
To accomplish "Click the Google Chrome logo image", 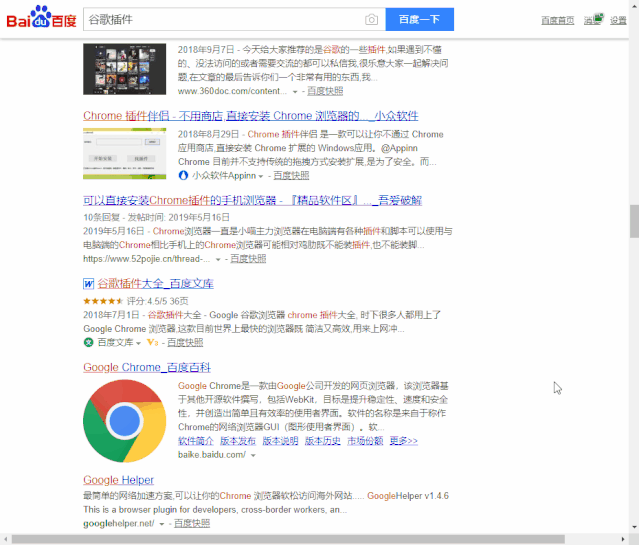I will tap(124, 421).
